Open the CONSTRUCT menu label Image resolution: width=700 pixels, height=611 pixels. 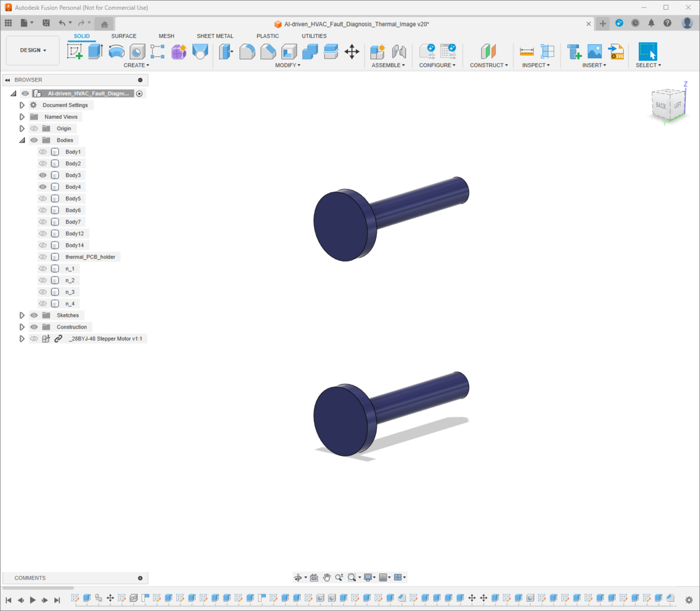489,65
